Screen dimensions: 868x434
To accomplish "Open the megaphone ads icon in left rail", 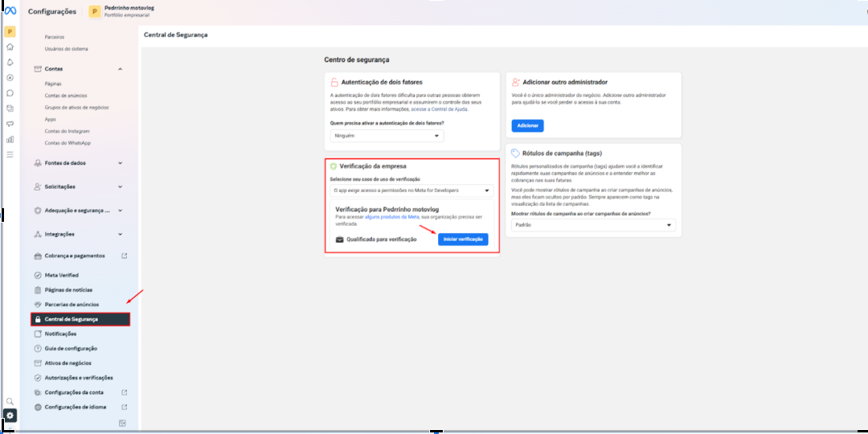I will pyautogui.click(x=10, y=124).
